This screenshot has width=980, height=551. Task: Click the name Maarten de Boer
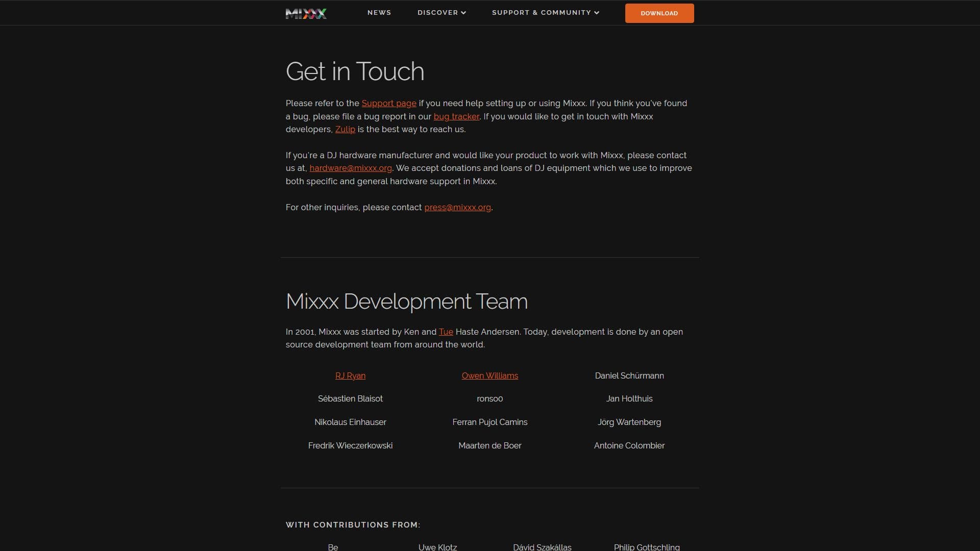coord(490,446)
